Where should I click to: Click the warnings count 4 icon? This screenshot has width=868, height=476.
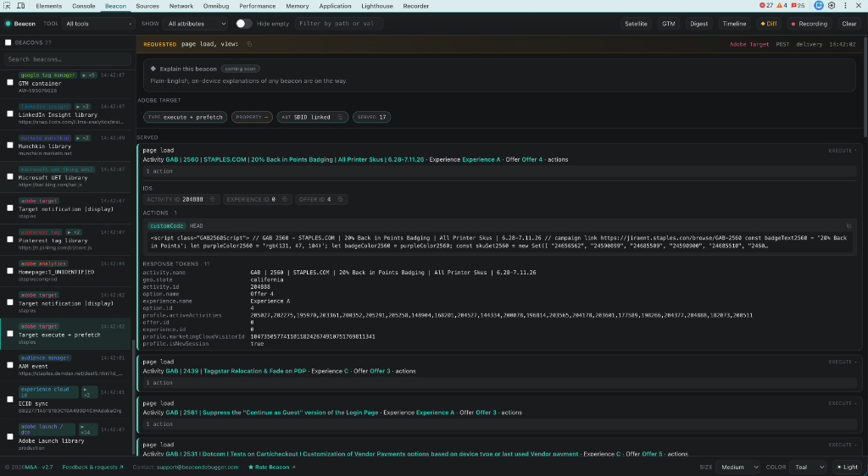[782, 6]
